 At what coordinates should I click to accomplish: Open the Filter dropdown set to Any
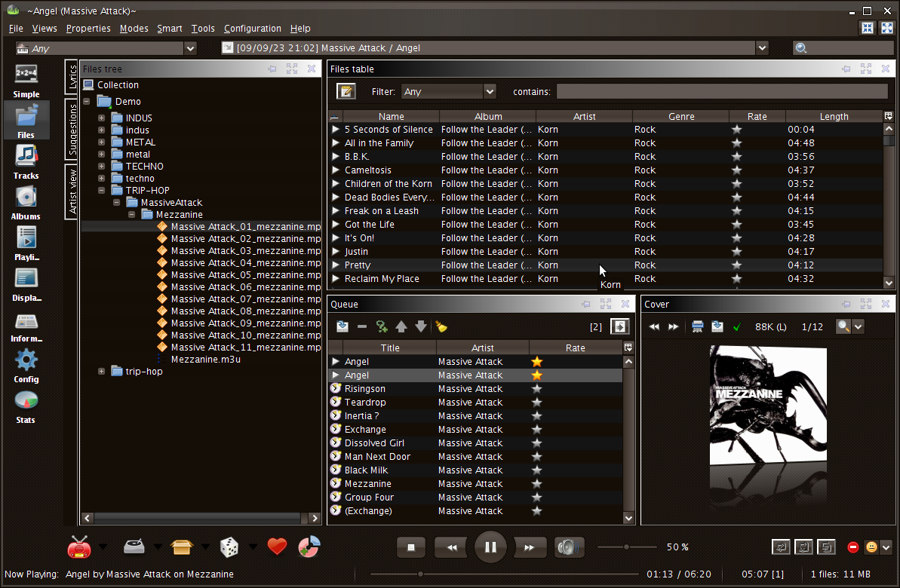(x=448, y=92)
